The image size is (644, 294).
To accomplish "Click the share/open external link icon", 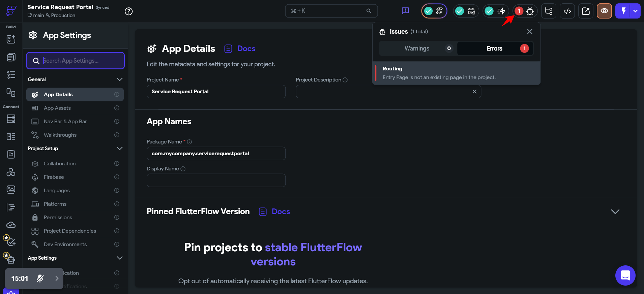I will tap(586, 11).
